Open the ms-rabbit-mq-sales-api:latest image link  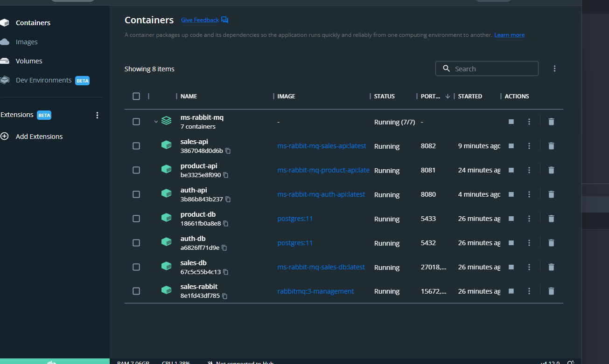coord(322,146)
